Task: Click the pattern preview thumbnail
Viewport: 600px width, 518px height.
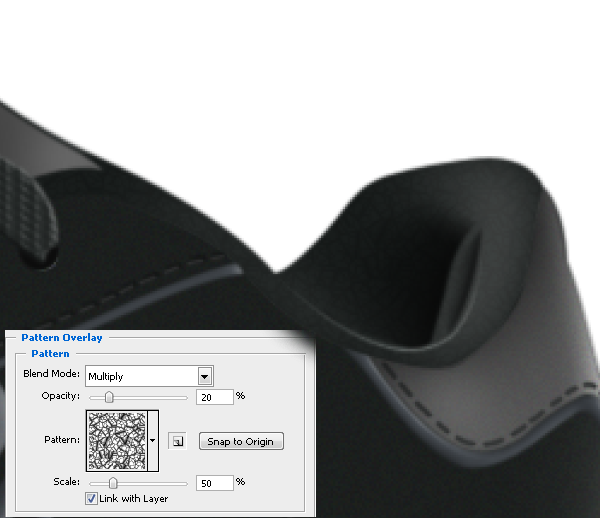Action: coord(117,441)
